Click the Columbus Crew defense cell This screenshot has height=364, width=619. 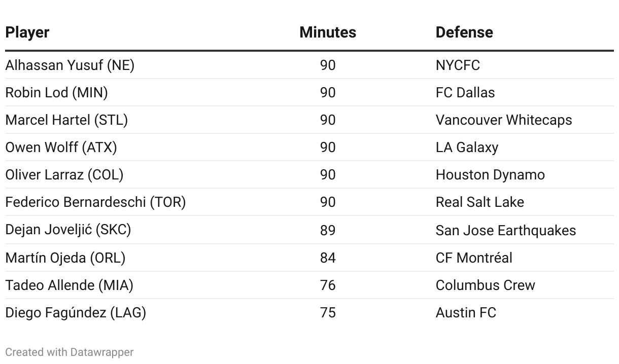pyautogui.click(x=485, y=285)
